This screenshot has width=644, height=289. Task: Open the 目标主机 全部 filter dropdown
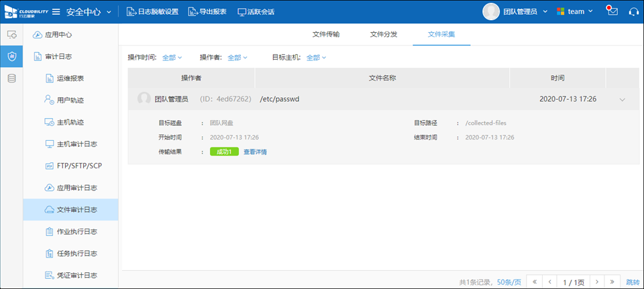tap(316, 58)
